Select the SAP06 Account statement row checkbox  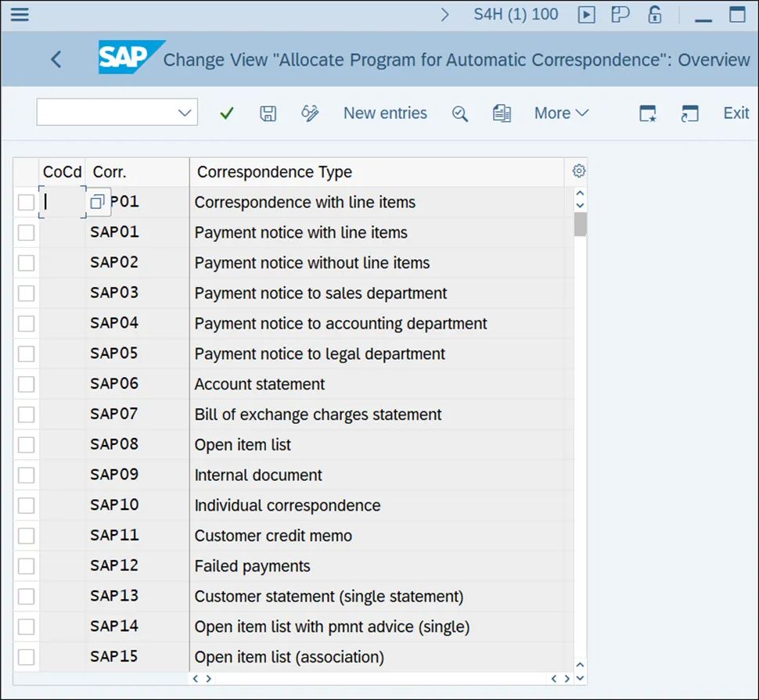click(27, 384)
